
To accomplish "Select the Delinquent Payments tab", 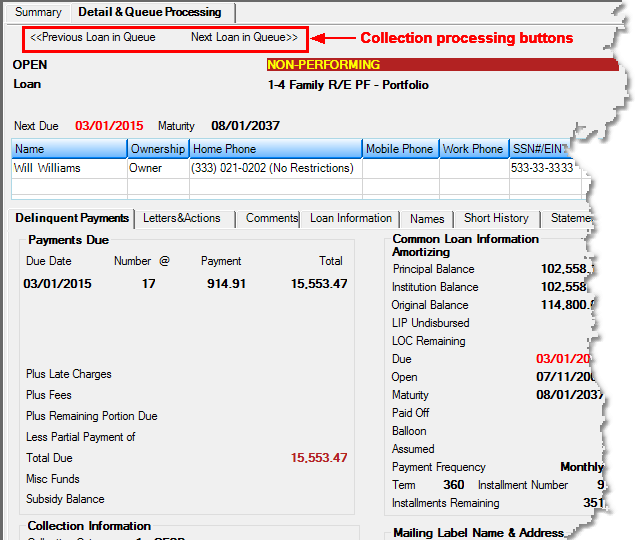I will click(73, 218).
